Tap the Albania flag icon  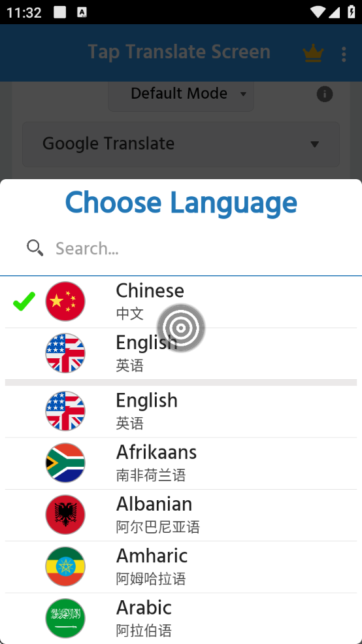coord(65,515)
